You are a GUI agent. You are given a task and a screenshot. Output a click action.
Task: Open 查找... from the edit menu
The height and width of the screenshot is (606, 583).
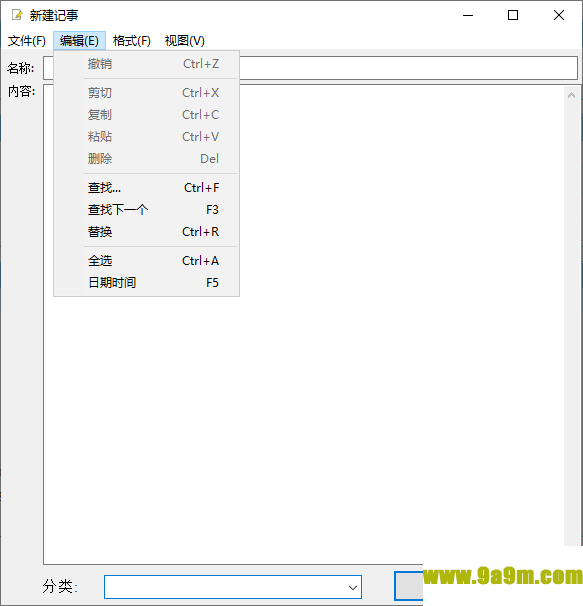point(147,188)
